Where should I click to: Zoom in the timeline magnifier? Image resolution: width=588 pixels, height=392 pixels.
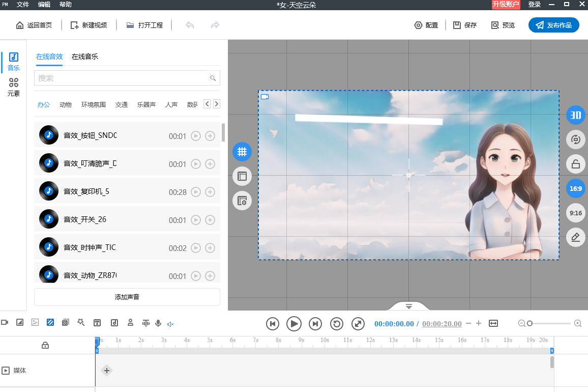click(578, 323)
